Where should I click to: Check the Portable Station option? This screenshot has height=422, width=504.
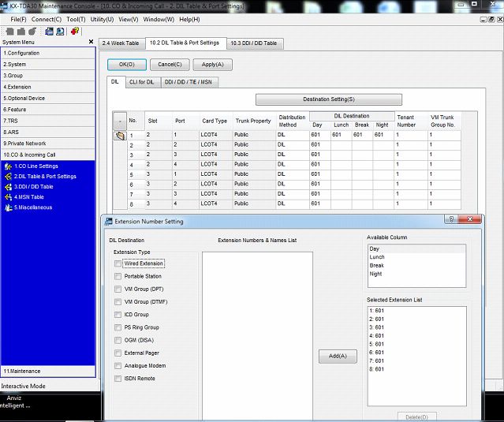coord(118,276)
